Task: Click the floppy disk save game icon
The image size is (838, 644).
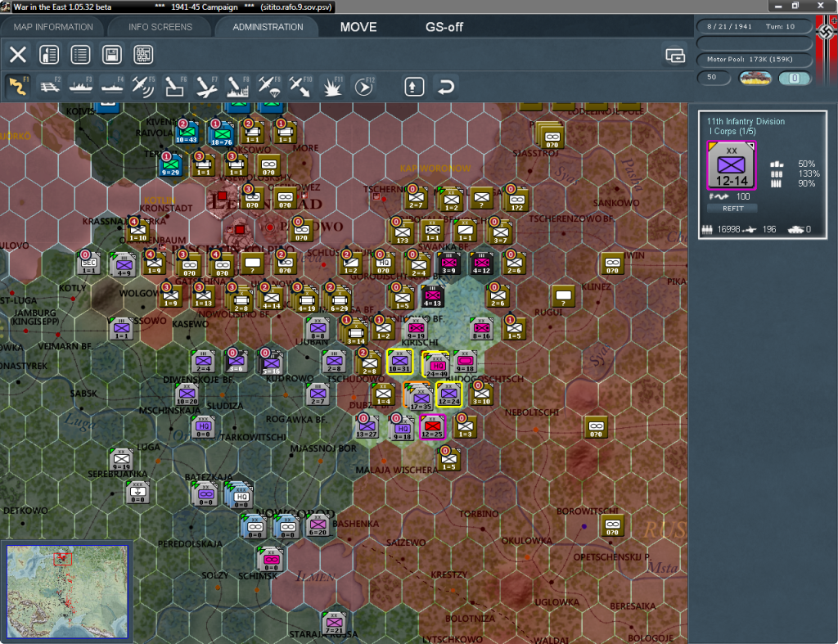Action: pos(111,55)
